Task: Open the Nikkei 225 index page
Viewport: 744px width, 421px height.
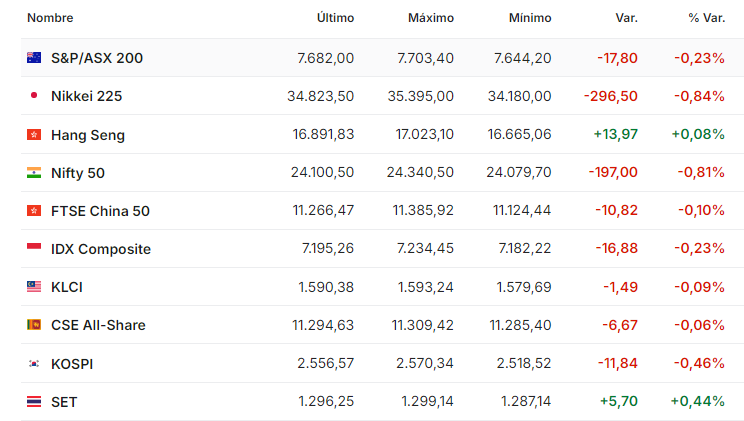Action: (86, 96)
